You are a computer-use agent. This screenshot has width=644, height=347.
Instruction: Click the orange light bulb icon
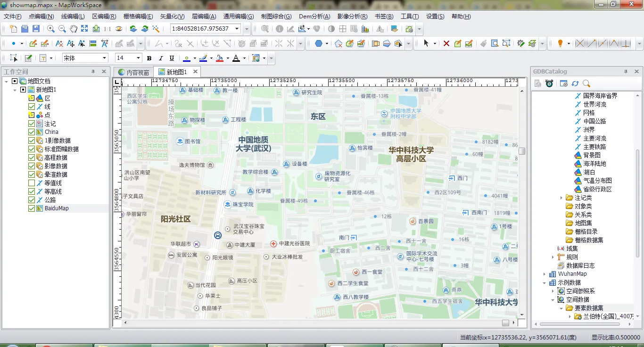(560, 43)
